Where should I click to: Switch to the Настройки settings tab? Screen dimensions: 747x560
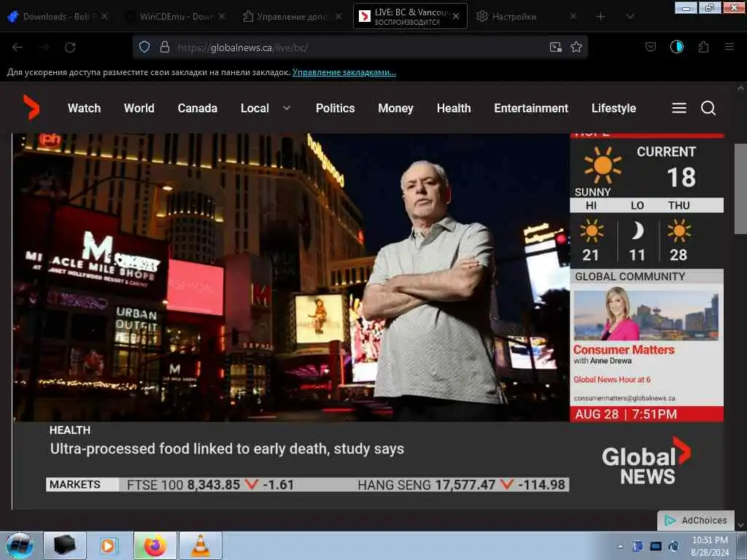[x=527, y=16]
